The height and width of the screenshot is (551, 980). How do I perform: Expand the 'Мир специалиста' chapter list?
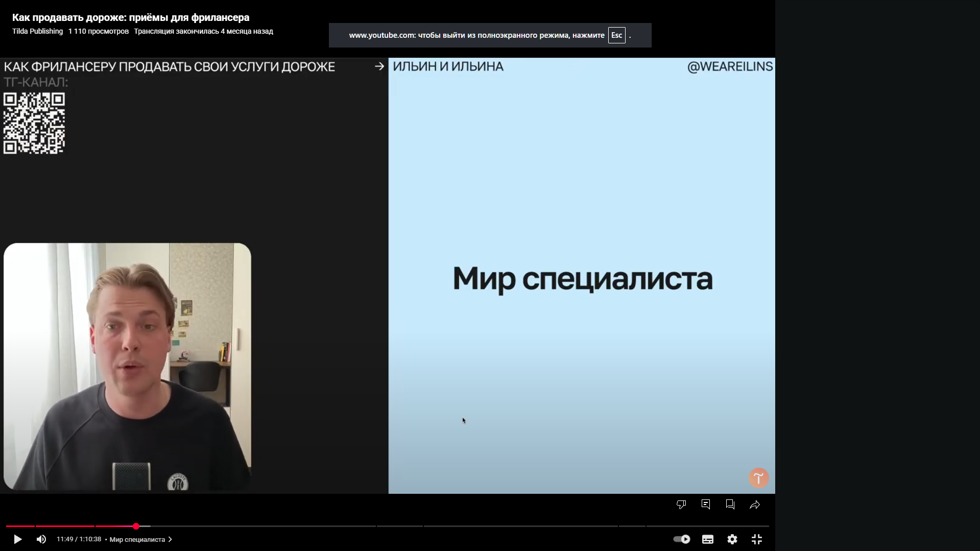(140, 539)
